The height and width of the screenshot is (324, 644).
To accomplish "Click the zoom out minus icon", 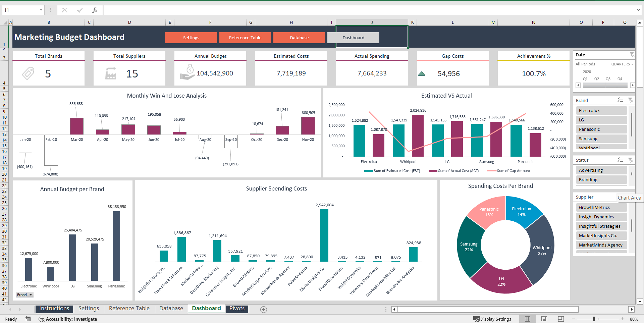I will tap(574, 319).
